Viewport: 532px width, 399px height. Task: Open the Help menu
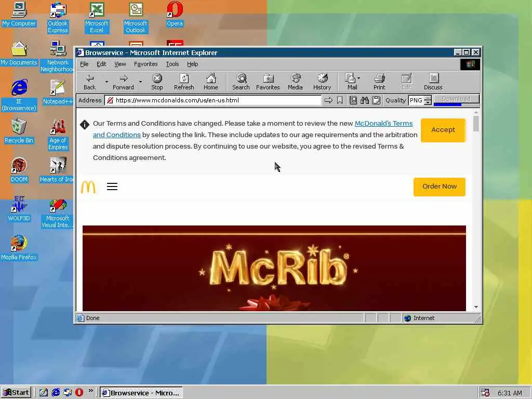[x=192, y=64]
